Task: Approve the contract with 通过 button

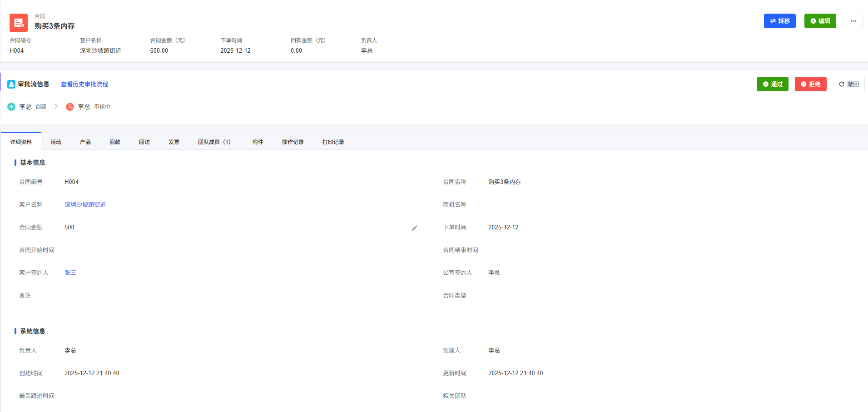Action: (x=772, y=84)
